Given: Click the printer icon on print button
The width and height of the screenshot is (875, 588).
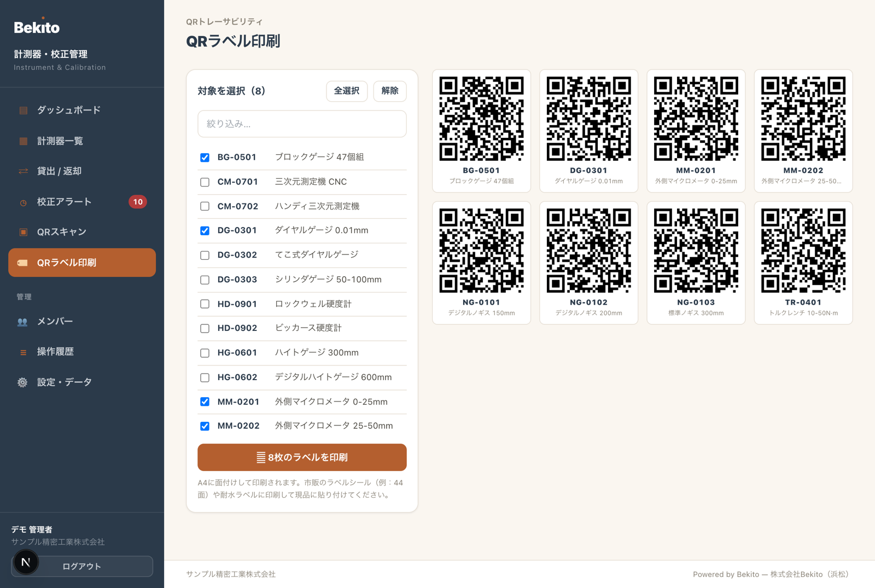Looking at the screenshot, I should pos(261,457).
